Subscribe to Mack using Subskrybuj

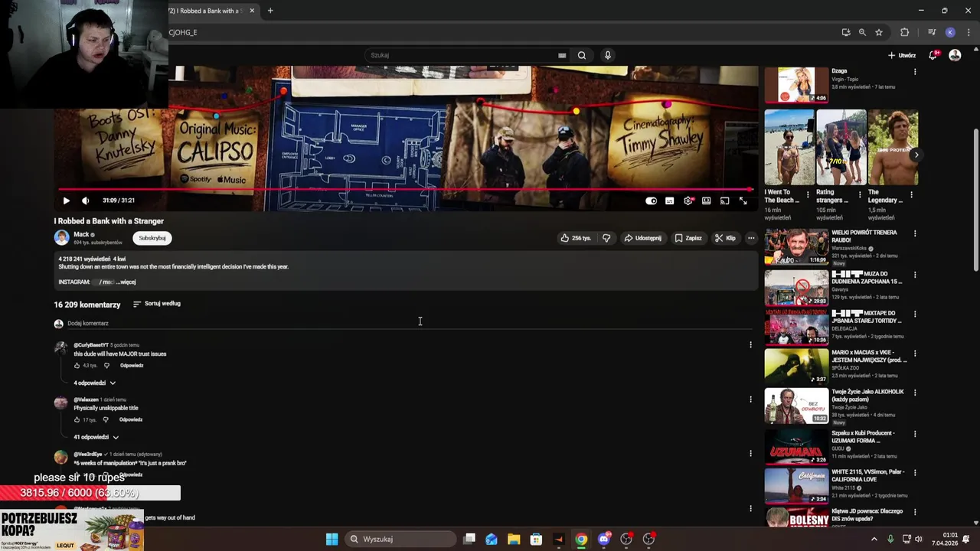(152, 238)
